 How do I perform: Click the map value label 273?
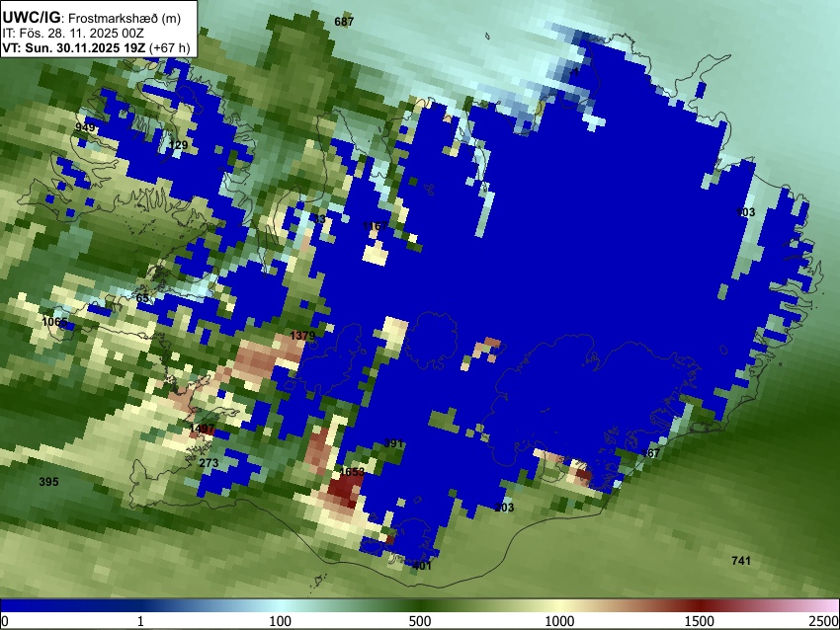pyautogui.click(x=209, y=463)
